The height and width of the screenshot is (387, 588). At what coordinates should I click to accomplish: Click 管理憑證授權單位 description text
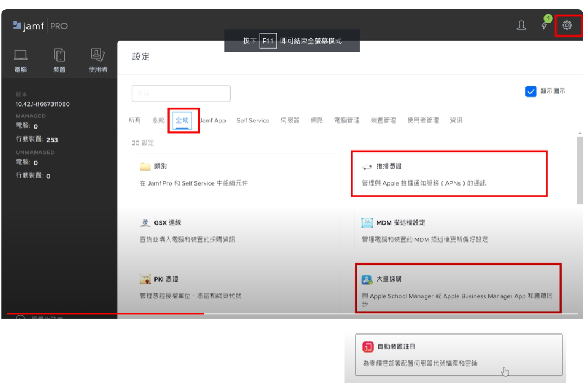191,296
